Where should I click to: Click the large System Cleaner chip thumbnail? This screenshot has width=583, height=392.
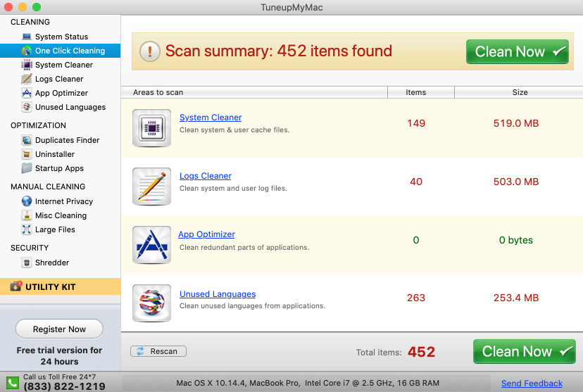151,128
